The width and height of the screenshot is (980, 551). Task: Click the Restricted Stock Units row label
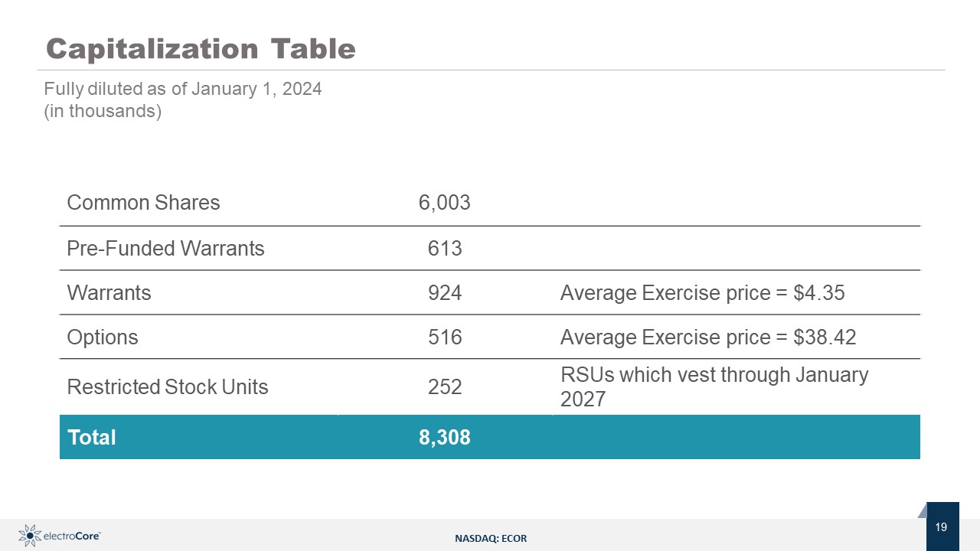tap(168, 387)
